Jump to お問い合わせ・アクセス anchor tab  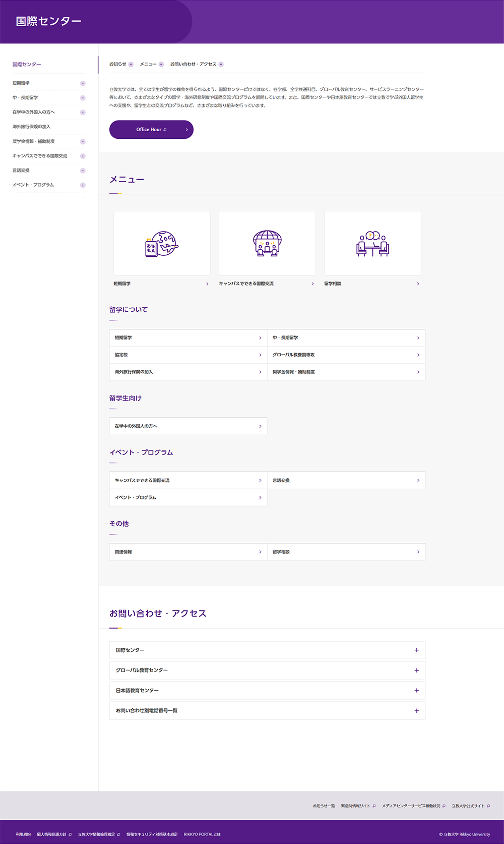(x=197, y=64)
